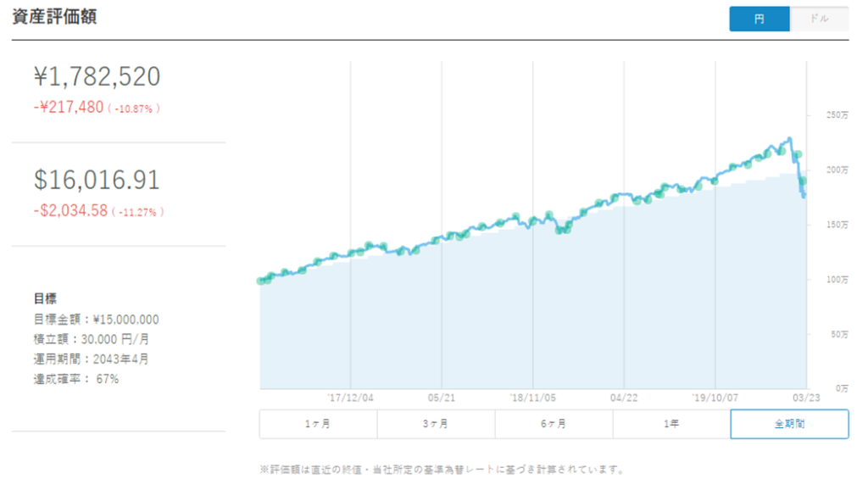Click the 運用期間 2043年4月 line
Viewport: 868px width, 501px height.
[91, 359]
